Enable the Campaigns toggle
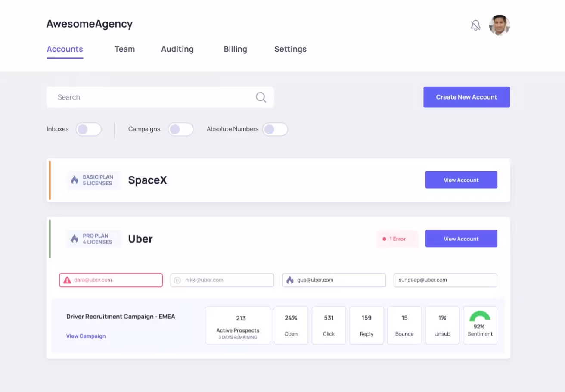565x392 pixels. 180,129
